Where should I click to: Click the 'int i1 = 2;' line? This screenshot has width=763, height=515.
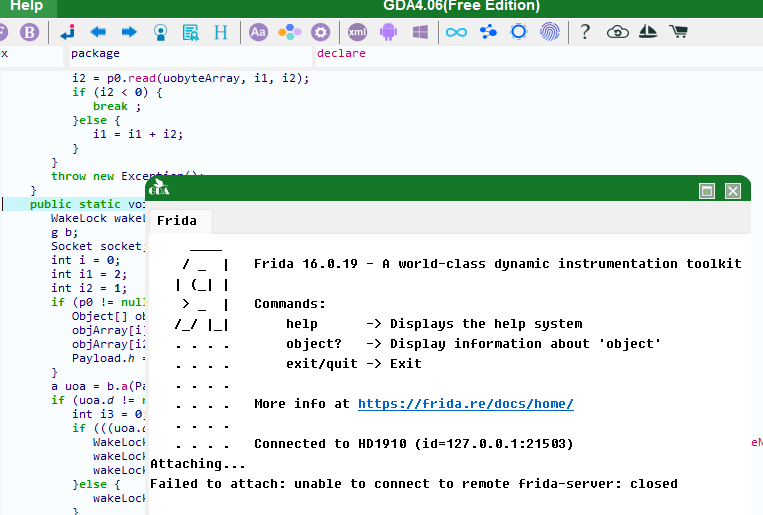pyautogui.click(x=89, y=275)
